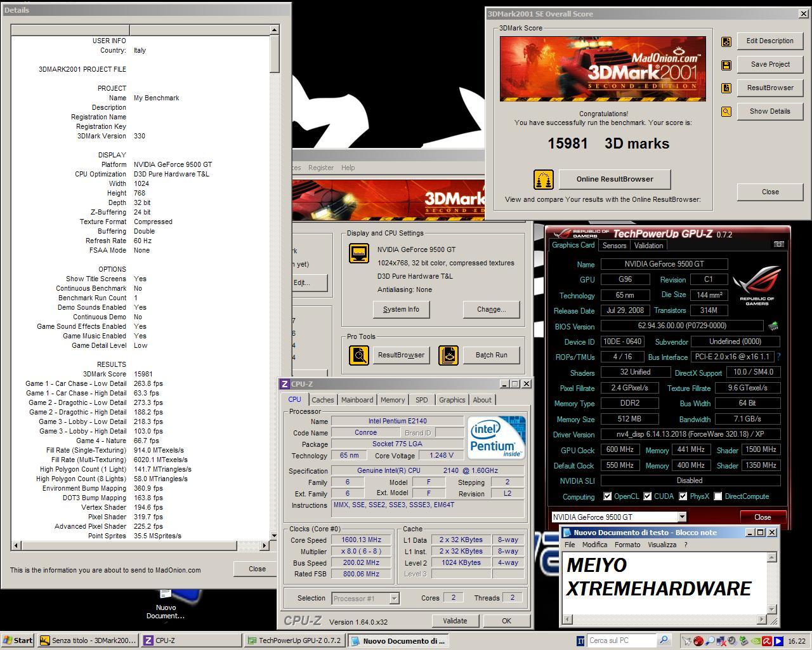Click the Start button
The width and height of the screenshot is (812, 650).
pyautogui.click(x=18, y=640)
